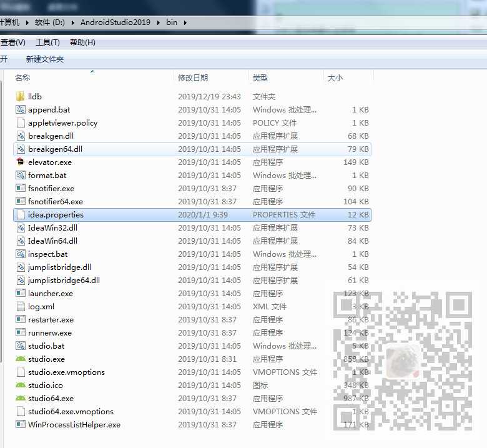Sort files by the 名称 column header

click(x=22, y=77)
